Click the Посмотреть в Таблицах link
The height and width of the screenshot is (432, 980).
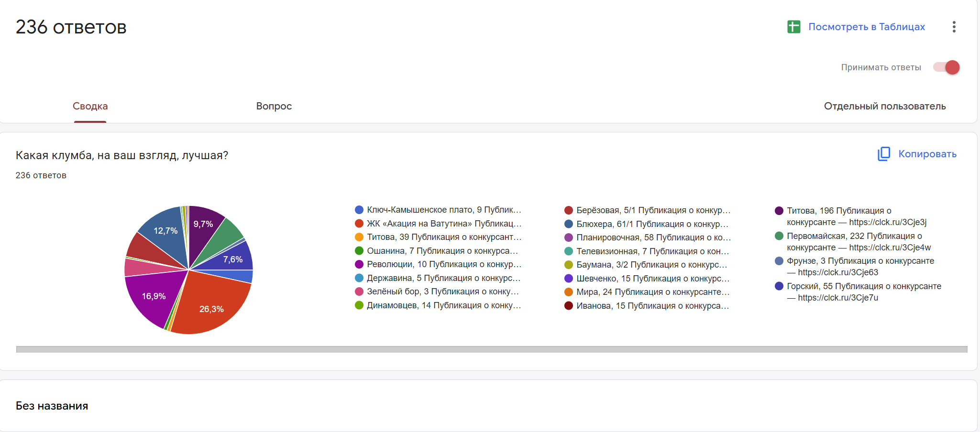pyautogui.click(x=866, y=27)
